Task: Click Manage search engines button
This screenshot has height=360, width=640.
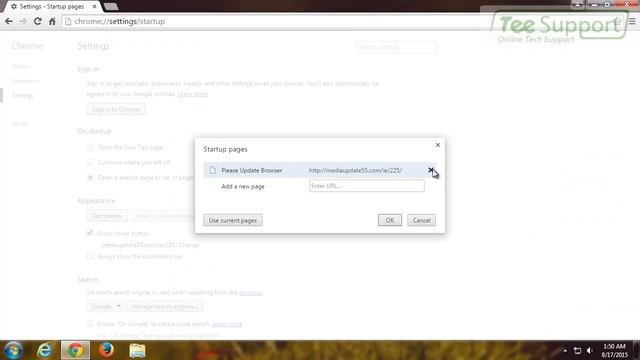Action: (x=164, y=306)
